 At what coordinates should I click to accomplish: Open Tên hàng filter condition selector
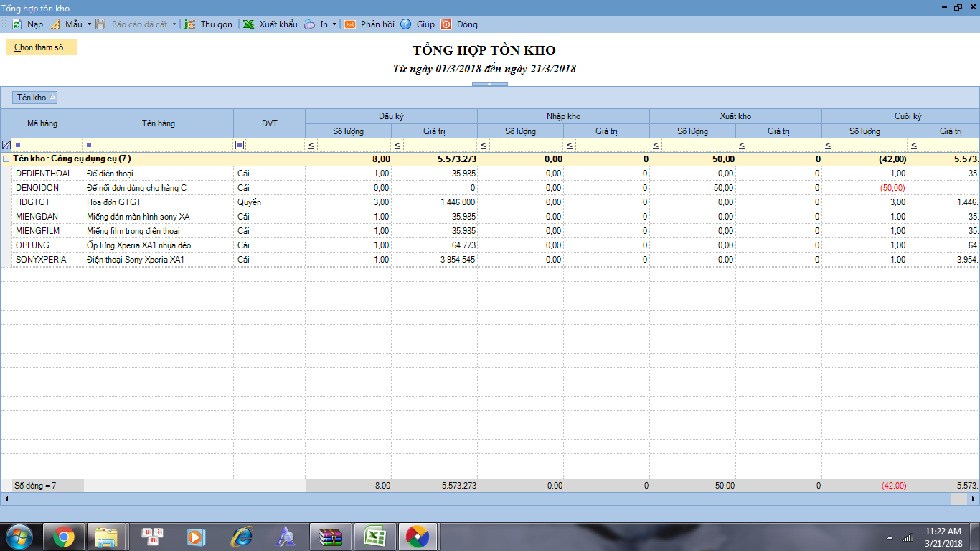click(89, 145)
